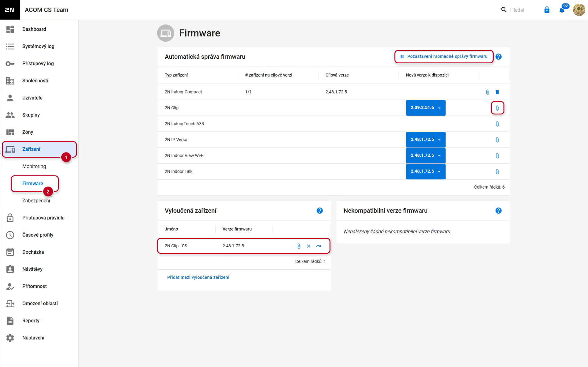Click the Skupiny group icon
The height and width of the screenshot is (367, 588).
pyautogui.click(x=10, y=115)
